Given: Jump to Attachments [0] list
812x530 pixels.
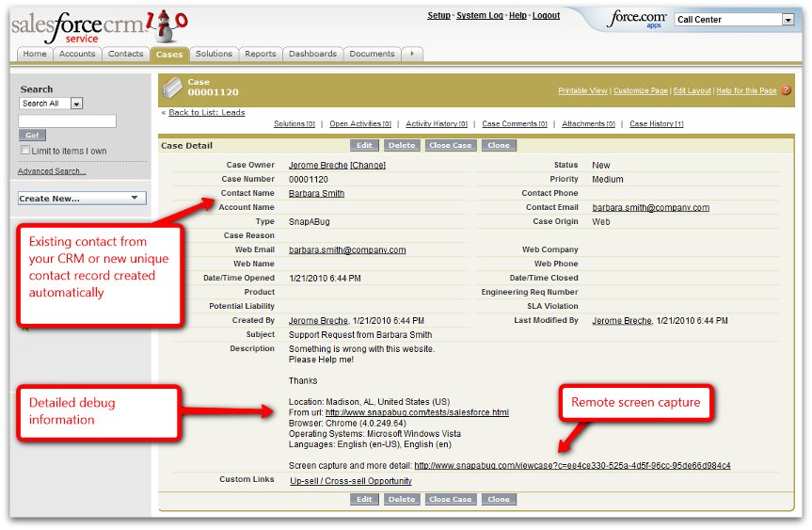Looking at the screenshot, I should [x=588, y=124].
